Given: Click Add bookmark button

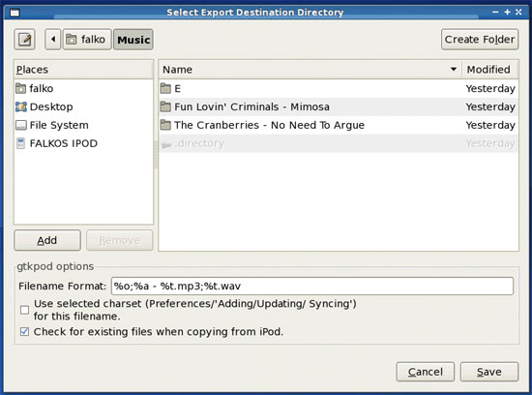Looking at the screenshot, I should (47, 240).
